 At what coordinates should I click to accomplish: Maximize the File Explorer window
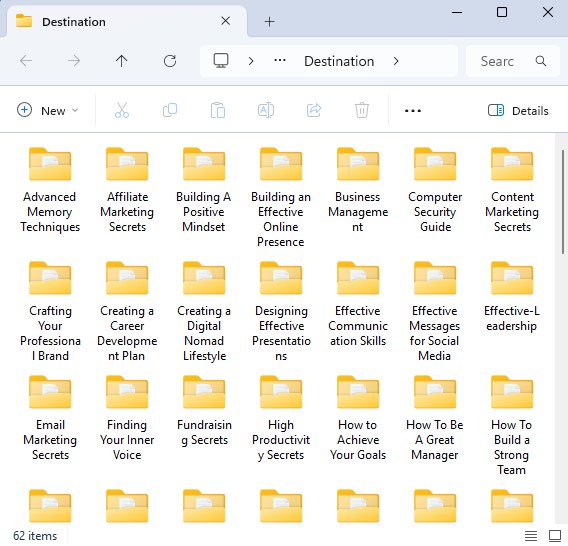pos(502,12)
